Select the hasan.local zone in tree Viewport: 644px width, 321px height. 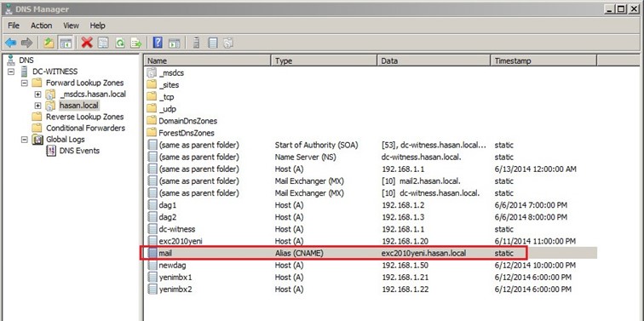79,106
